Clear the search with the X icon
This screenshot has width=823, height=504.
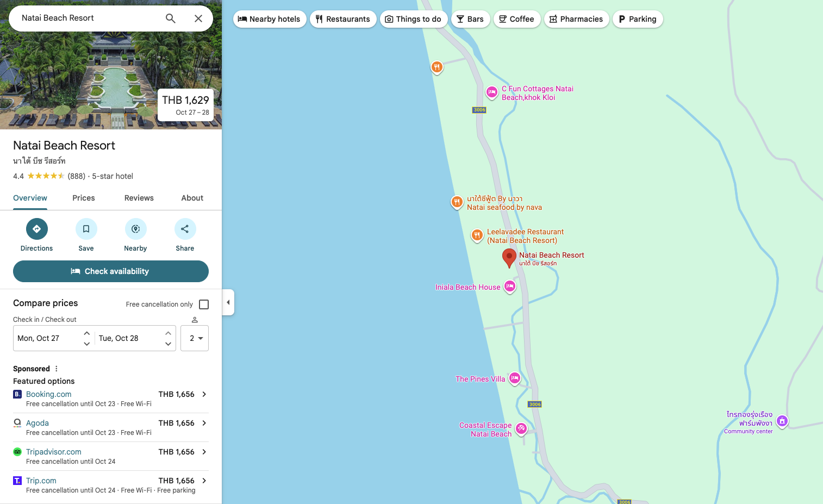[198, 18]
